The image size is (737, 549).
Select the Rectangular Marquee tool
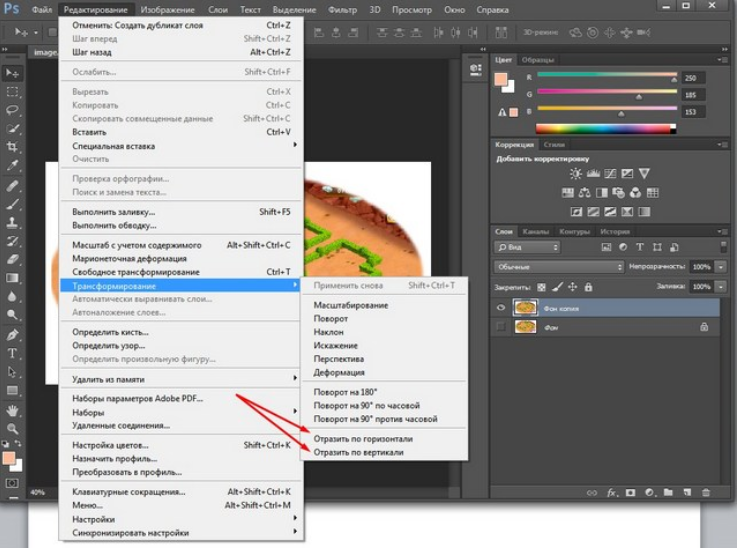pos(12,92)
